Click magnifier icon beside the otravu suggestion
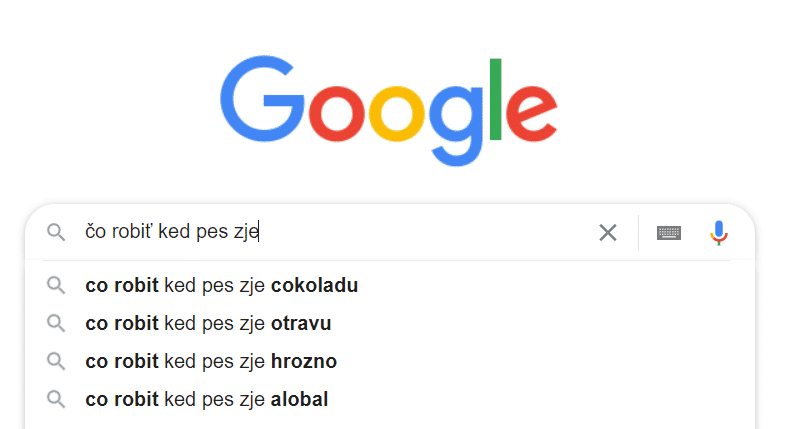 tap(56, 323)
